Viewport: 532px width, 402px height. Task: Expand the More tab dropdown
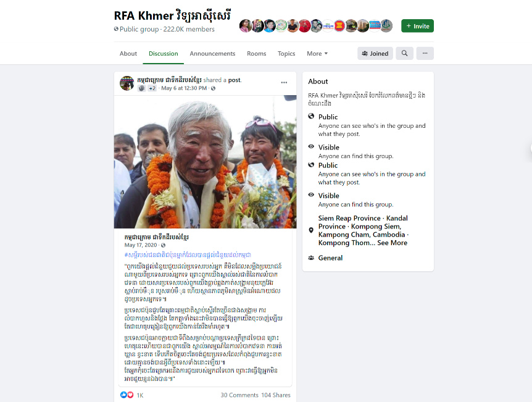click(317, 53)
